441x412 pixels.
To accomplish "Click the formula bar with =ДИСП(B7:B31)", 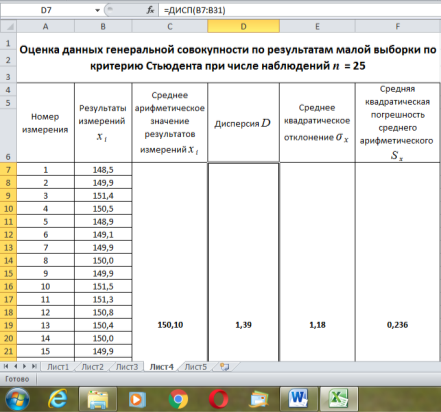I will (300, 10).
